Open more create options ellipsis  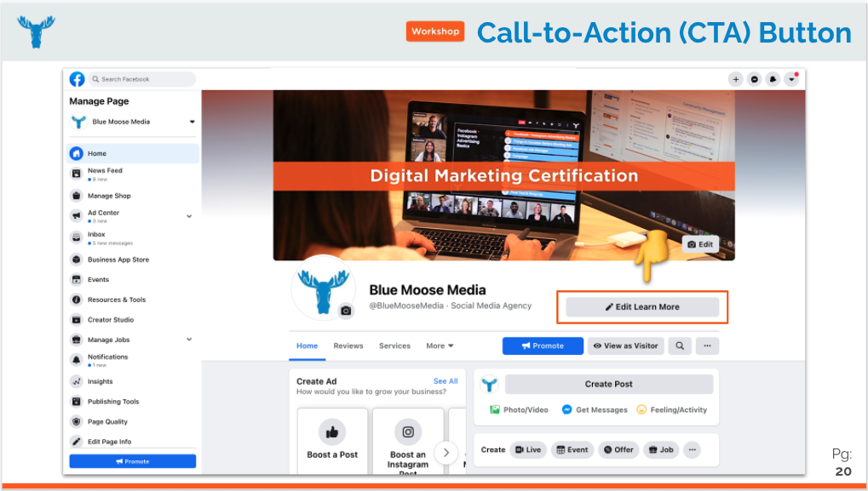coord(692,450)
